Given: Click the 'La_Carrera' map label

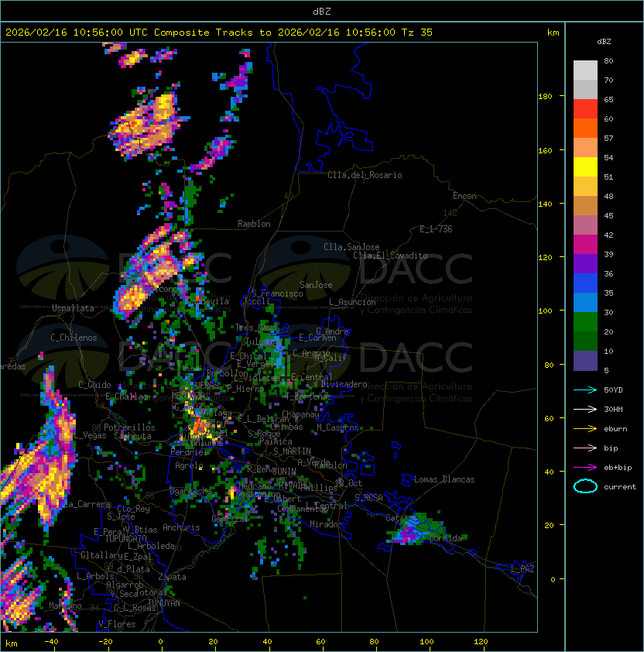Looking at the screenshot, I should (x=87, y=504).
